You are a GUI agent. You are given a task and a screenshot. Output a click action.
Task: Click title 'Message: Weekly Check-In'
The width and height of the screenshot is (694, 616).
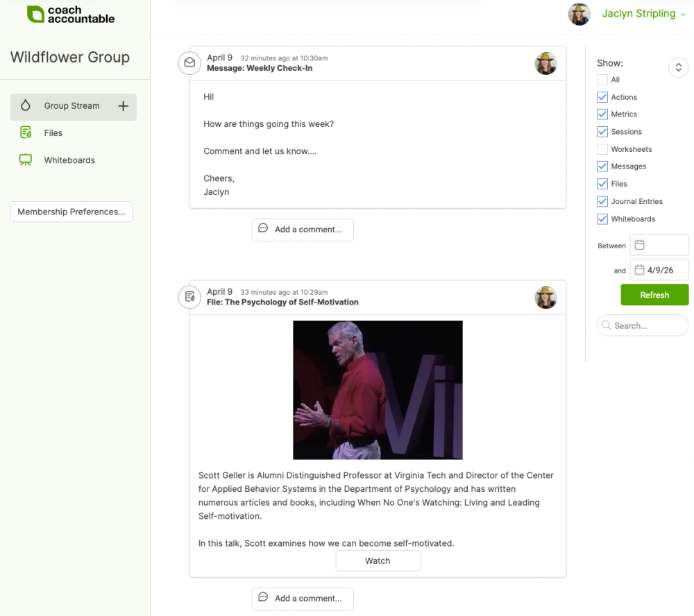tap(260, 68)
